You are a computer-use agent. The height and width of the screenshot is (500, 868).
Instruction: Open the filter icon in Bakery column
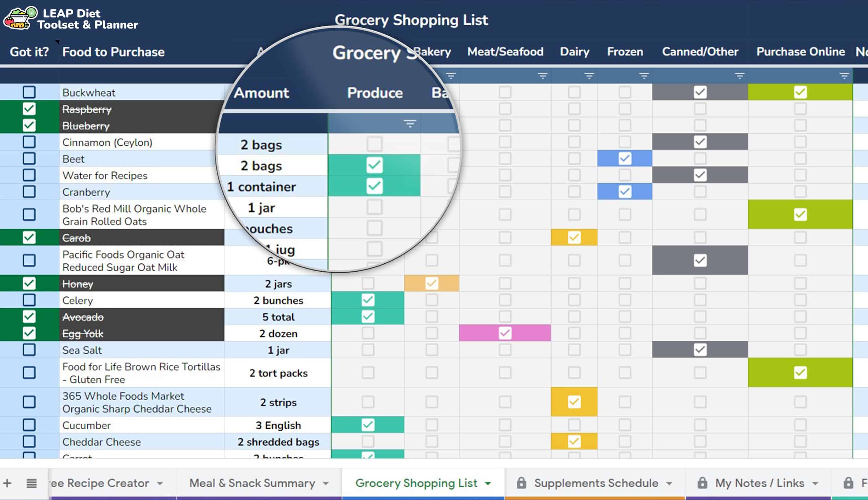click(451, 75)
